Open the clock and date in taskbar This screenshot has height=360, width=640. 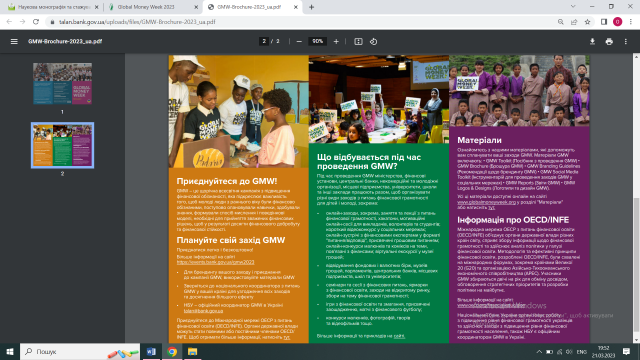(603, 352)
